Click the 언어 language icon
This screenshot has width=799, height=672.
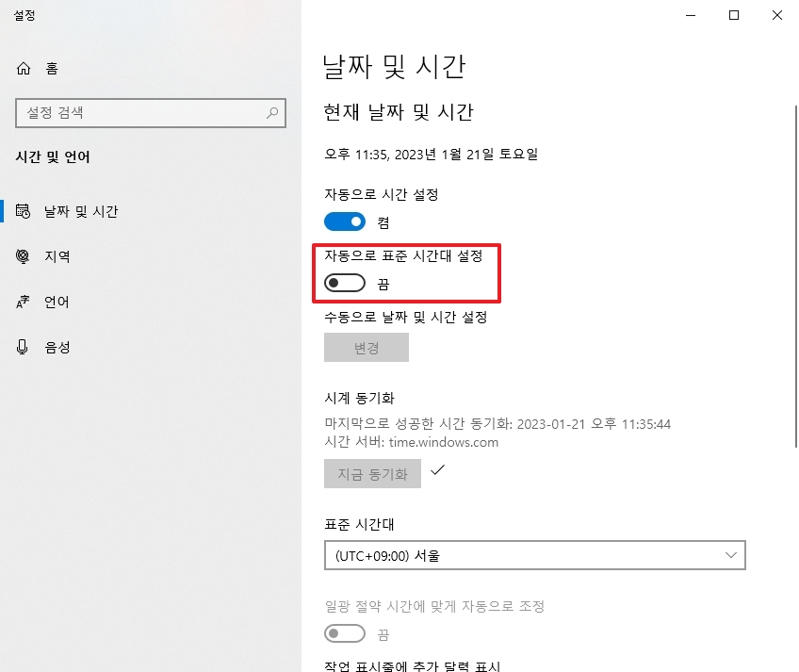pyautogui.click(x=23, y=302)
